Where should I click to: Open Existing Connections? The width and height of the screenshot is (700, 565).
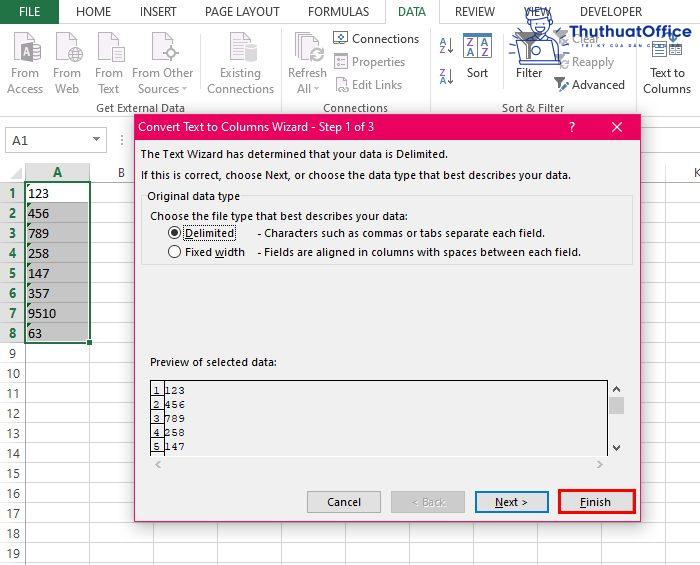tap(240, 62)
